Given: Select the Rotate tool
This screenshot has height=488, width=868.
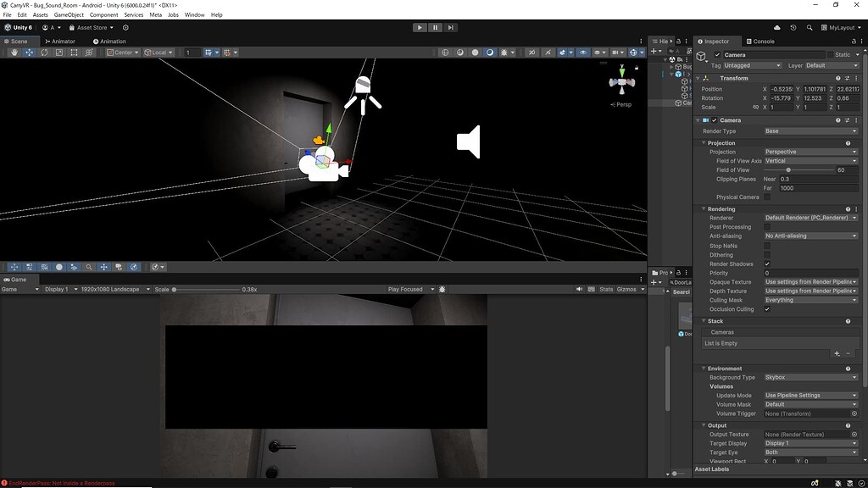Looking at the screenshot, I should click(x=42, y=52).
